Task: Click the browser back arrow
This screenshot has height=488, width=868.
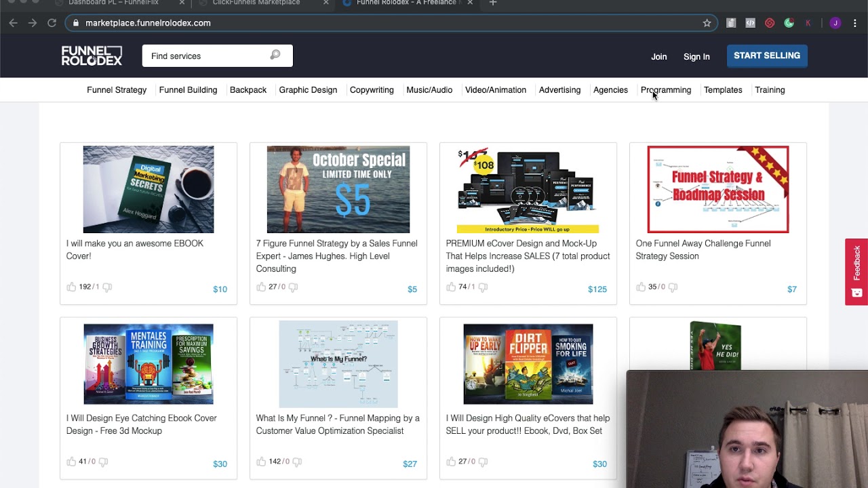Action: pyautogui.click(x=13, y=23)
